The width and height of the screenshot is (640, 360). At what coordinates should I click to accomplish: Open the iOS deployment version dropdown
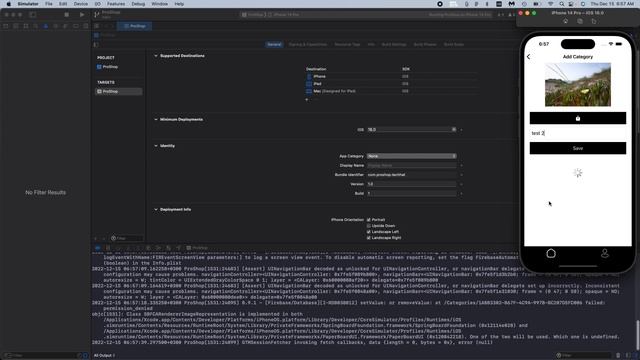pyautogui.click(x=453, y=129)
